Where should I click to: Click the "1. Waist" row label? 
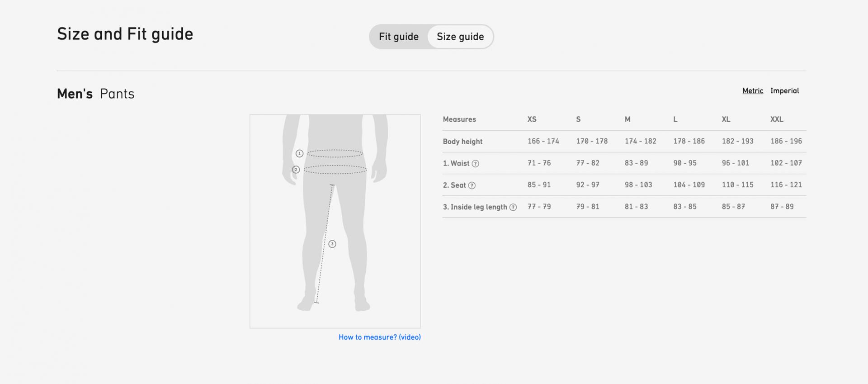tap(456, 163)
